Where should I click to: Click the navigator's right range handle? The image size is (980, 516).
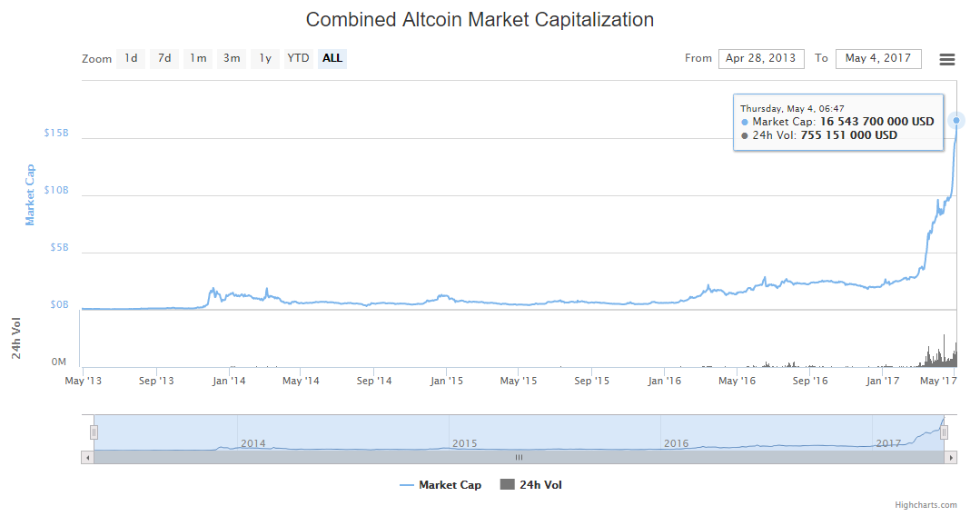click(944, 432)
